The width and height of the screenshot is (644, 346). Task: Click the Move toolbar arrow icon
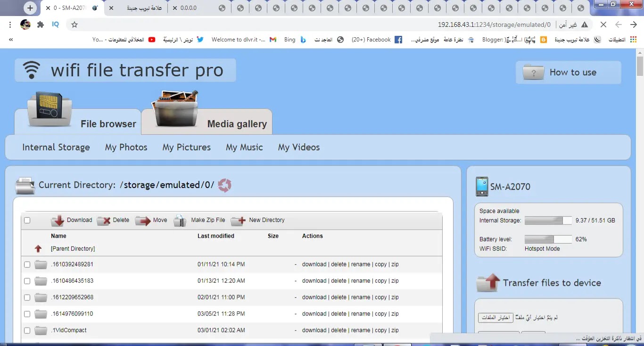(143, 221)
